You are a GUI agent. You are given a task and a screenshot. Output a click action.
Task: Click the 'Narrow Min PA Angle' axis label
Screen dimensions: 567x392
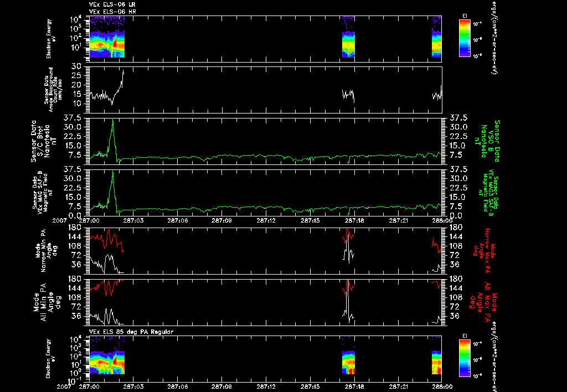click(46, 251)
